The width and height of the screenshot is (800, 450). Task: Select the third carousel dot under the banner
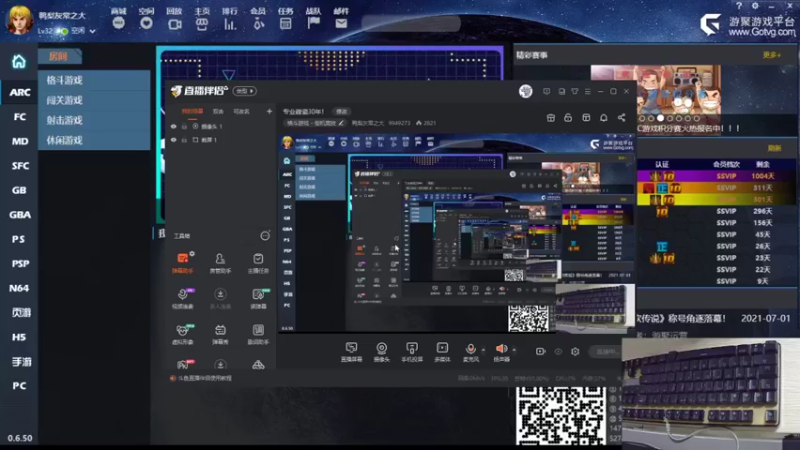[660, 118]
